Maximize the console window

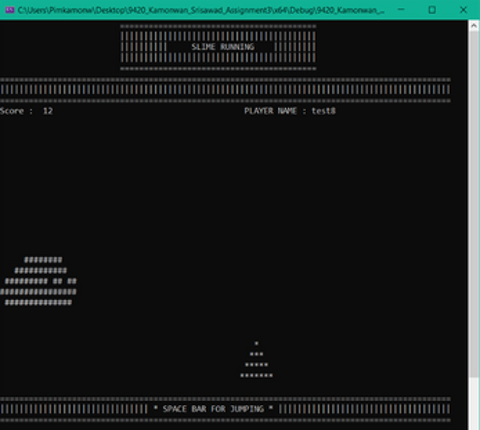pyautogui.click(x=432, y=10)
